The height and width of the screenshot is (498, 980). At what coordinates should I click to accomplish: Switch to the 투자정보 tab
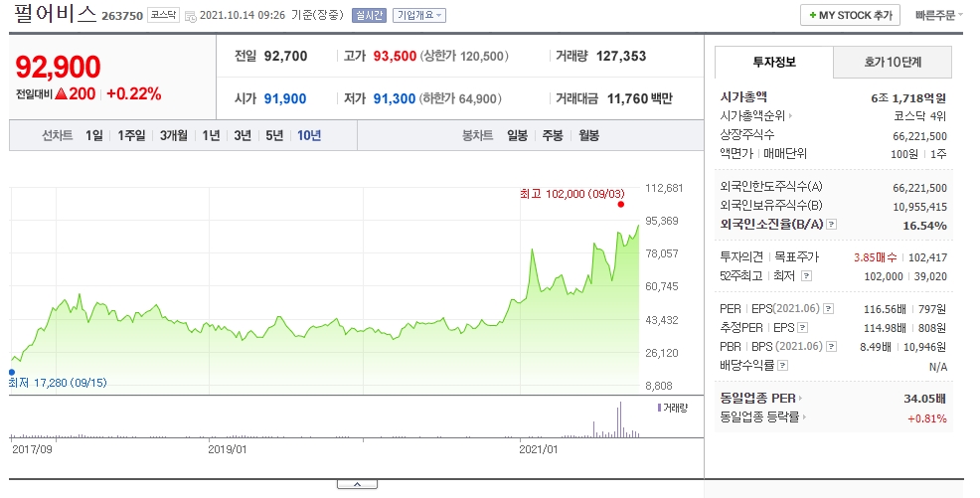773,62
